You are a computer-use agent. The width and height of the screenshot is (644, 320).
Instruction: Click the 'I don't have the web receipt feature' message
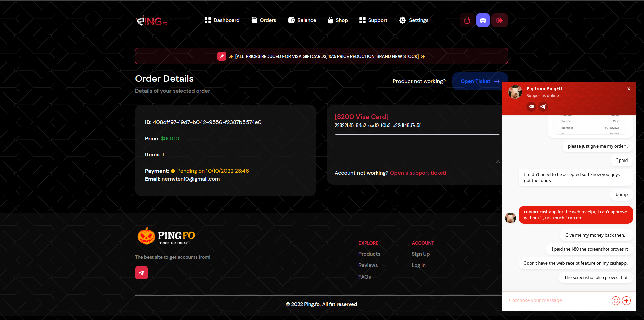pos(575,263)
